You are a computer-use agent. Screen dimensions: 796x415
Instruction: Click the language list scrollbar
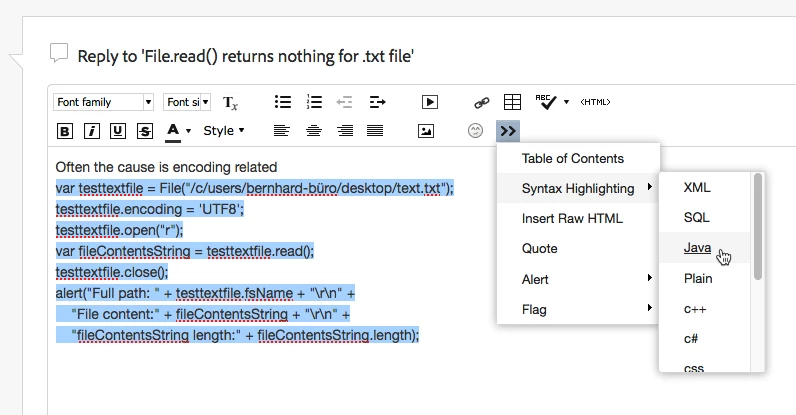[757, 226]
